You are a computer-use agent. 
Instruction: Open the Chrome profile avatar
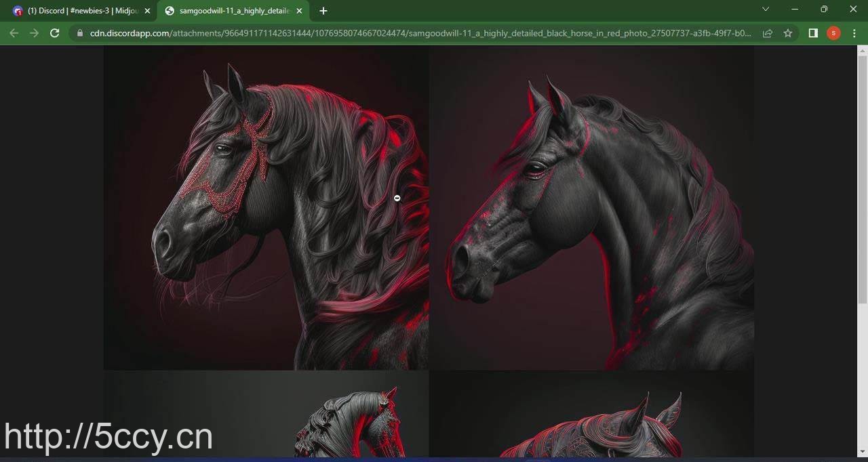(x=833, y=33)
